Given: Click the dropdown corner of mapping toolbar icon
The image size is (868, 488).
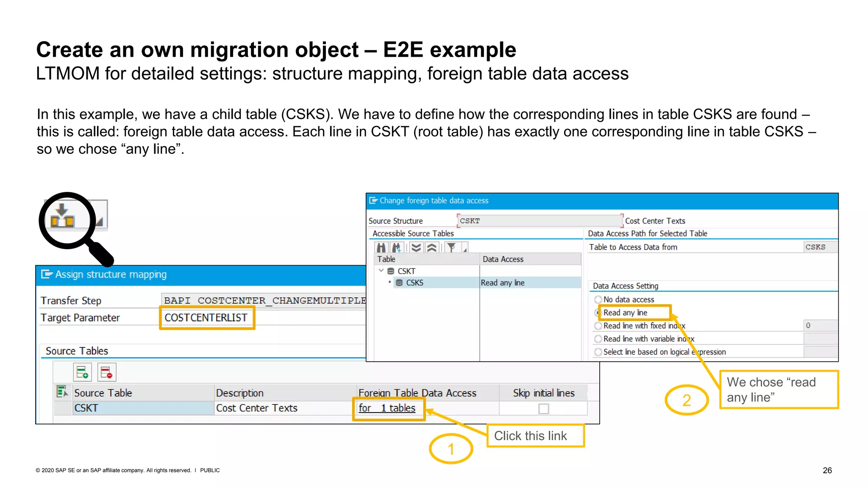Looking at the screenshot, I should (x=100, y=222).
